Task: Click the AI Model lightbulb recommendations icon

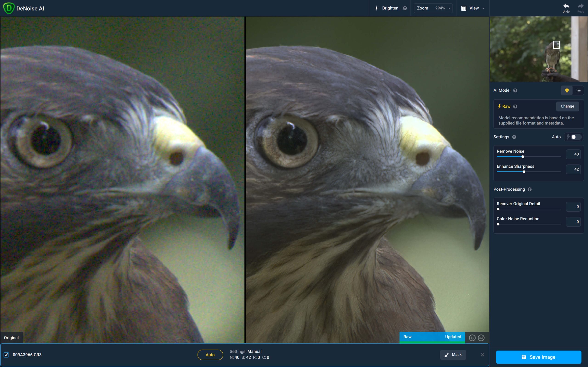Action: [x=567, y=90]
